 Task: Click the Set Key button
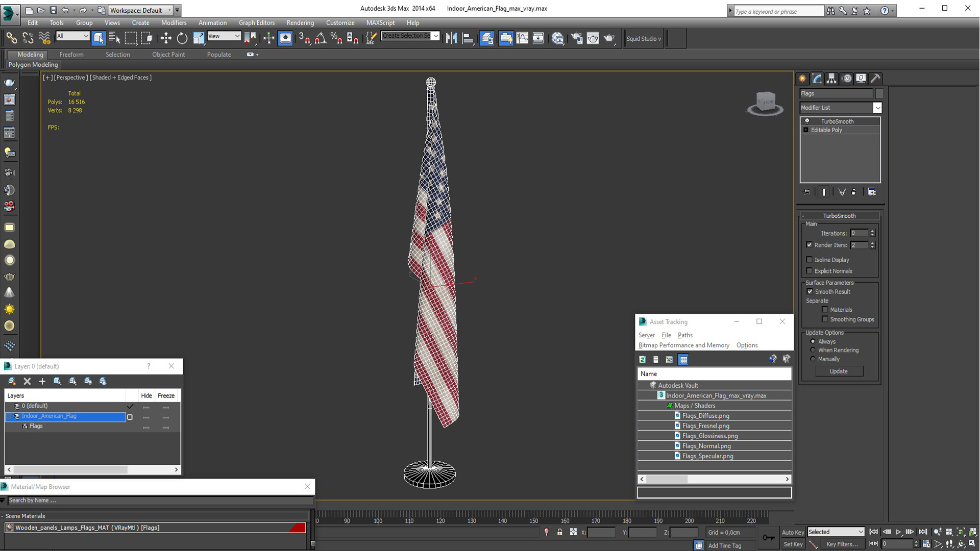pos(793,544)
